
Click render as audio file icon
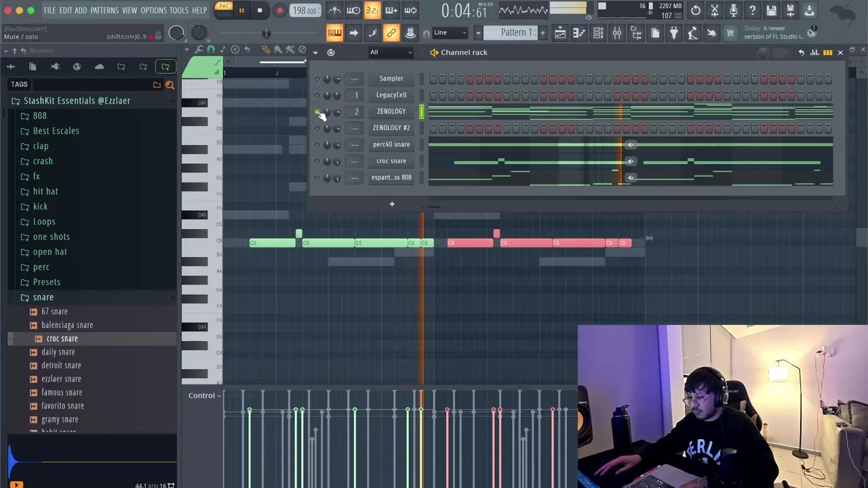(791, 11)
